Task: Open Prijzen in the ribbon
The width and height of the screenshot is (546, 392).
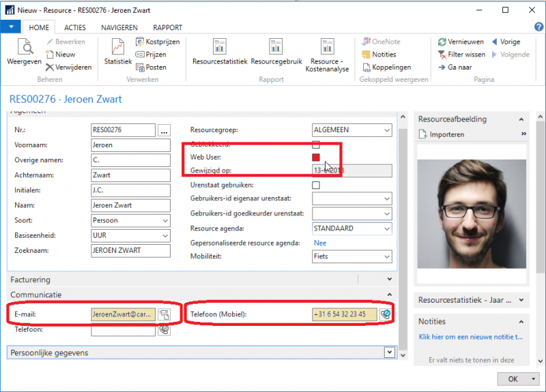Action: 151,55
